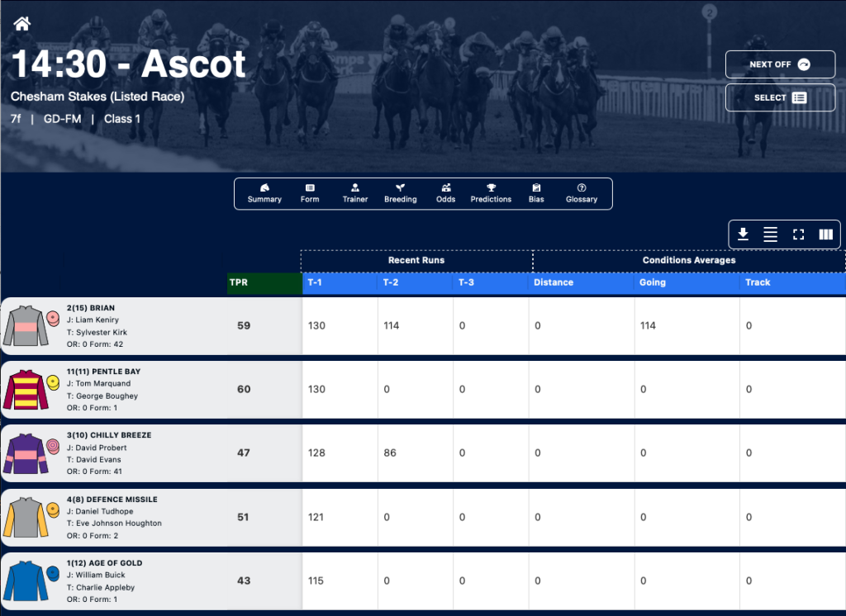This screenshot has width=846, height=616.
Task: Show the Odds tab
Action: (x=445, y=193)
